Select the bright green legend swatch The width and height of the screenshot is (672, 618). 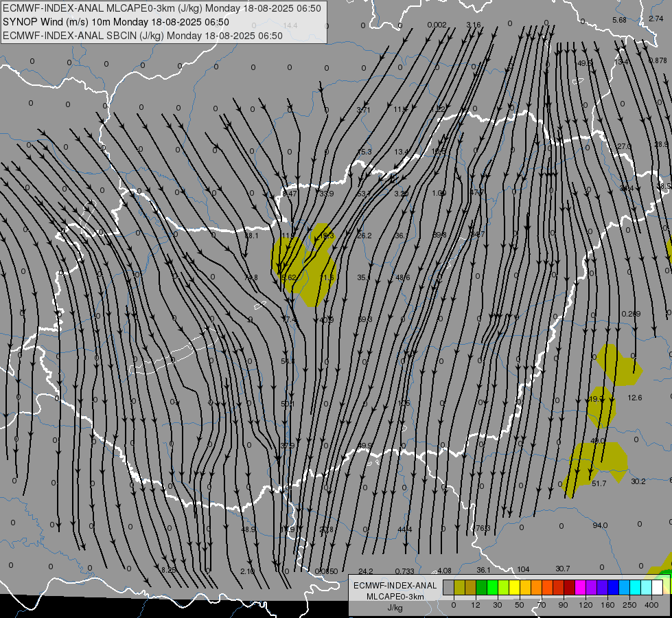[x=492, y=588]
